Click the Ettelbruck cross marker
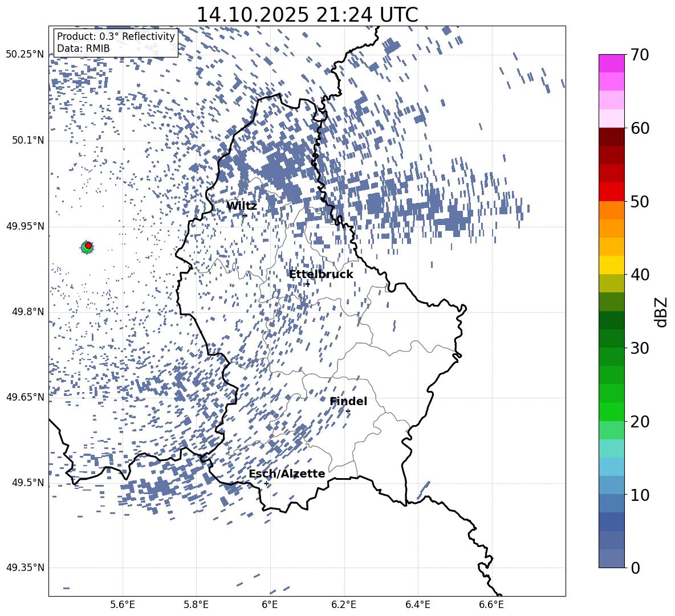The width and height of the screenshot is (675, 616). coord(307,284)
